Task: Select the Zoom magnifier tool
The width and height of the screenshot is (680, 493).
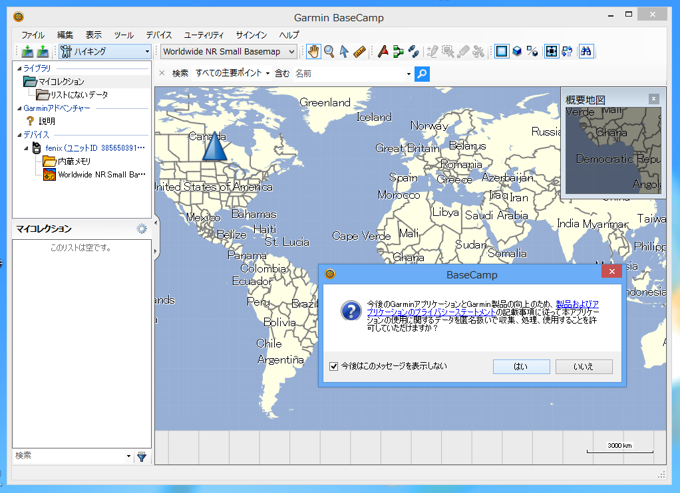Action: tap(329, 52)
